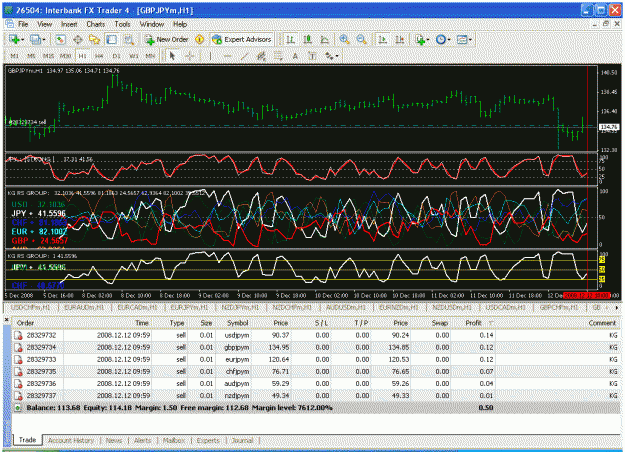625x452 pixels.
Task: Select order 28329734 gbpjpym row
Action: coord(316,347)
